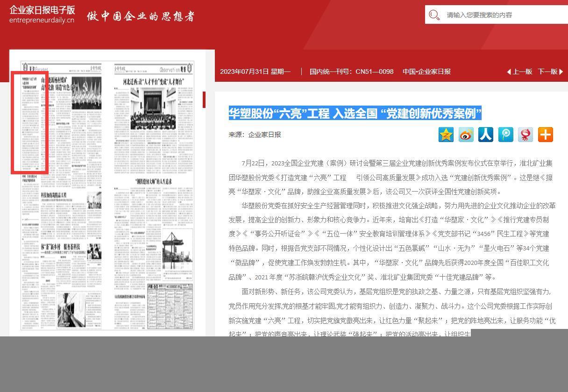This screenshot has width=568, height=392.
Task: Click the left arrow before 上一版
Action: coord(509,72)
